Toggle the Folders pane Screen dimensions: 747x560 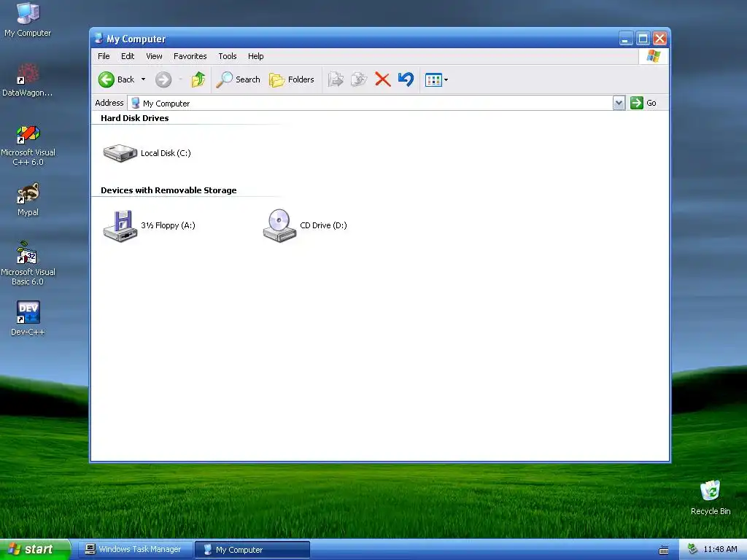pyautogui.click(x=292, y=79)
